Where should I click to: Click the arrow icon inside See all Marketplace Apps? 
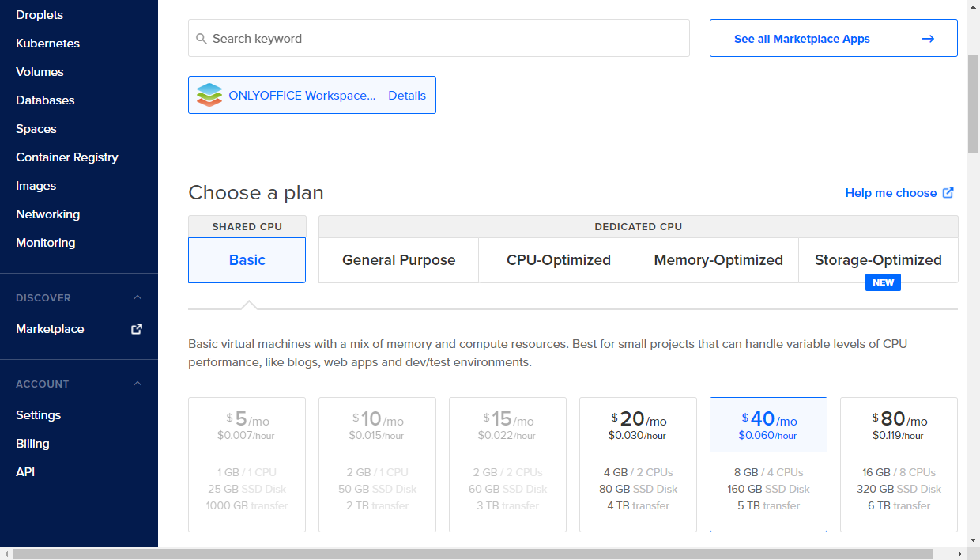(x=929, y=37)
